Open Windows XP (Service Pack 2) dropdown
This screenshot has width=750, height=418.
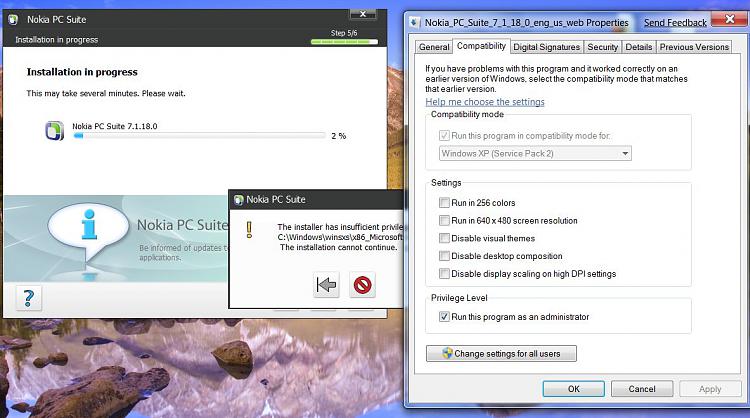[535, 154]
